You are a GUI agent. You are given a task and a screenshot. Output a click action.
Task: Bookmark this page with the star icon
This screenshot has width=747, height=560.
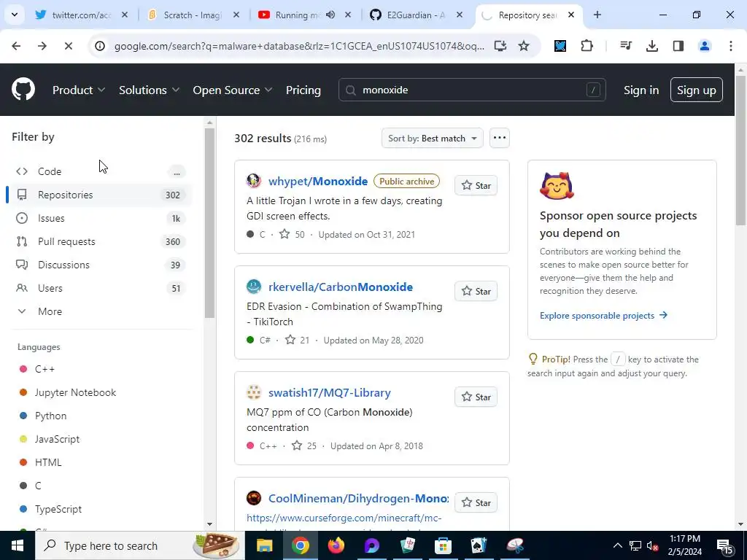click(x=524, y=46)
